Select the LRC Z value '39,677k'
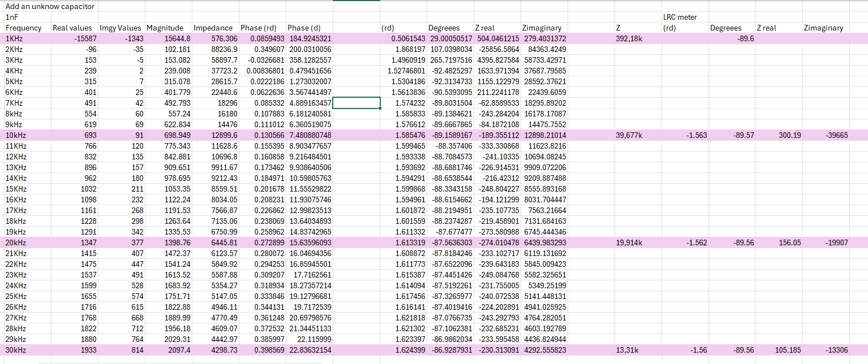868x364 pixels. (x=629, y=136)
